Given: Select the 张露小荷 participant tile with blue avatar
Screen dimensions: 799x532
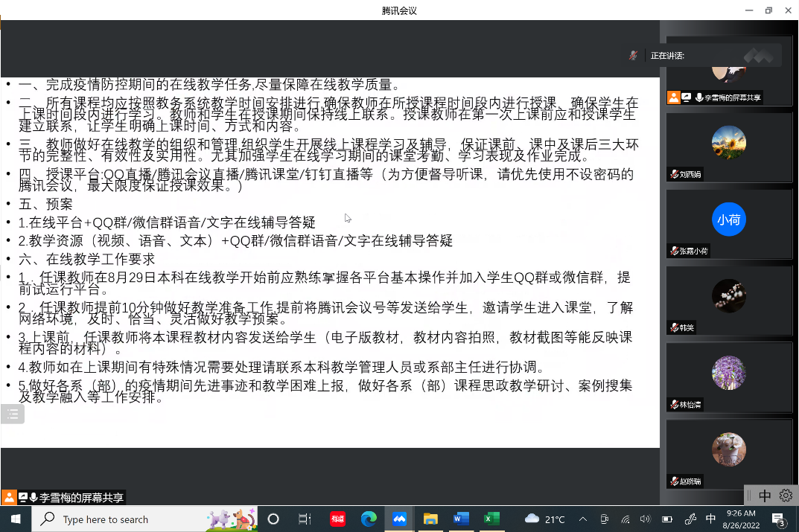Looking at the screenshot, I should click(728, 220).
